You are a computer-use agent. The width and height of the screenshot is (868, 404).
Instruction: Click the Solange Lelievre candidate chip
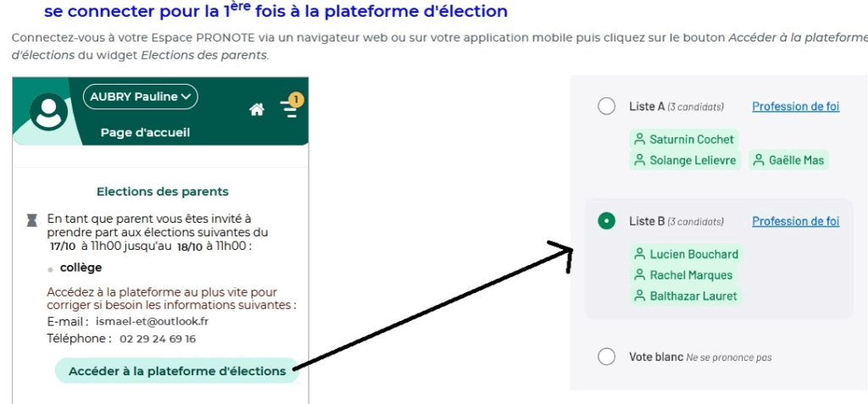pyautogui.click(x=685, y=160)
